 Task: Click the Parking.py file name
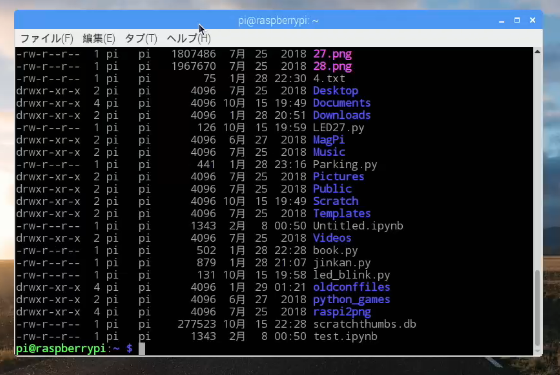(345, 164)
